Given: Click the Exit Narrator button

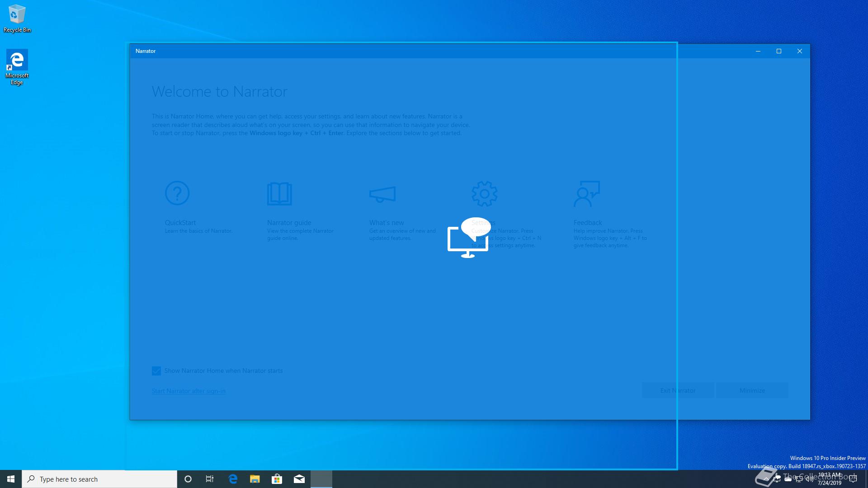Looking at the screenshot, I should (678, 390).
